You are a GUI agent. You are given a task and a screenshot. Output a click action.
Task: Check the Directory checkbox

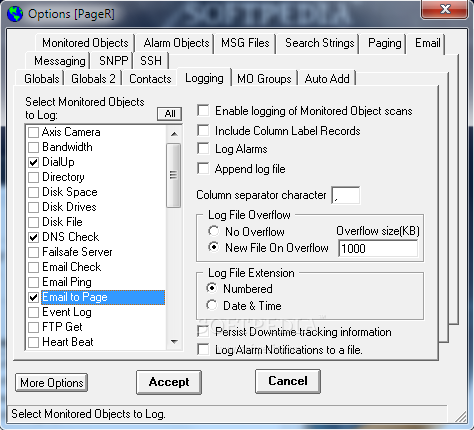[33, 177]
